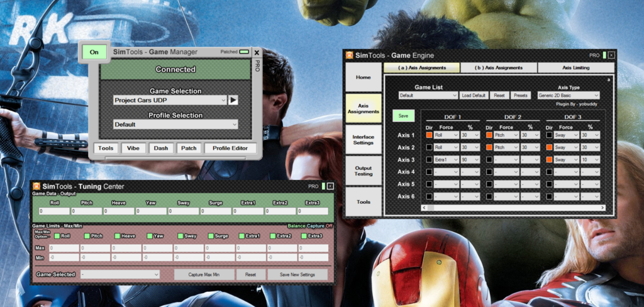The image size is (644, 307).
Task: Toggle the Extra3 Max/Min option checkbox
Action: tap(304, 236)
